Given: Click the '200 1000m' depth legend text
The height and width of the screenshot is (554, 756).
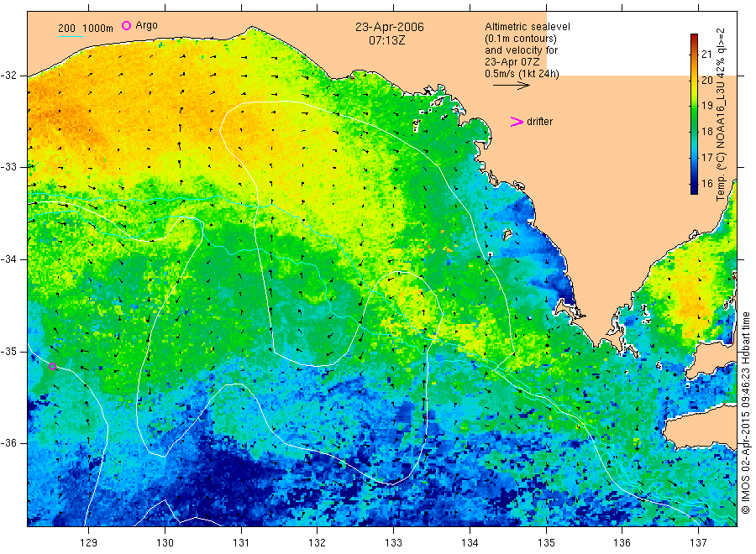Looking at the screenshot, I should (x=86, y=29).
